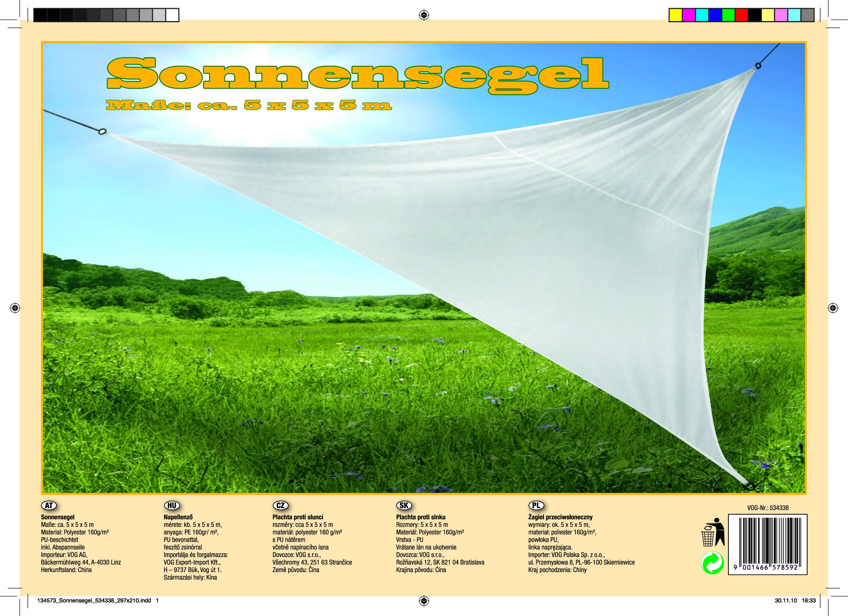The image size is (848, 616).
Task: Click 'ul. Przemysłowa 8, PL-96-100 Skierniewice' address
Action: (x=581, y=562)
